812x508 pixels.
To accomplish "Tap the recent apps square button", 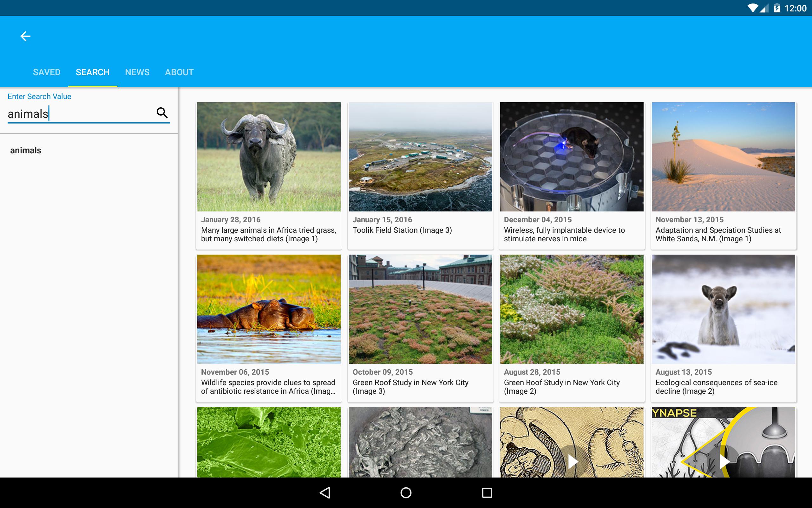I will pos(487,492).
